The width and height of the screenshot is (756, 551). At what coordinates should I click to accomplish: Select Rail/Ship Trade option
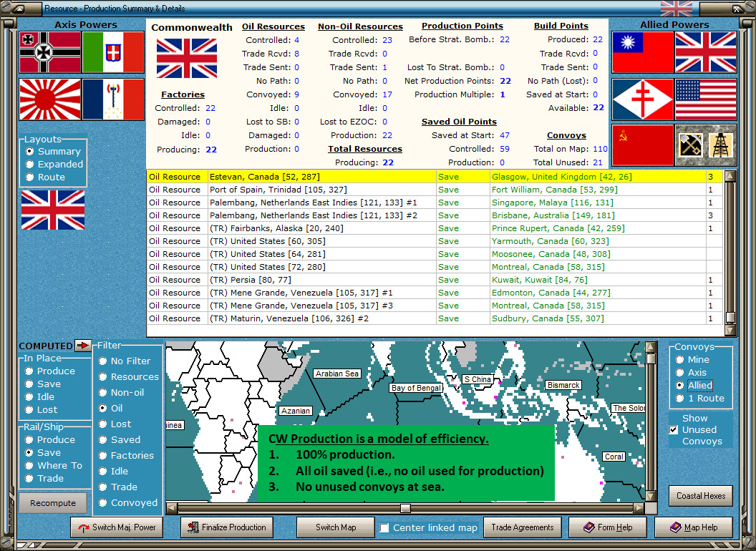pos(44,478)
